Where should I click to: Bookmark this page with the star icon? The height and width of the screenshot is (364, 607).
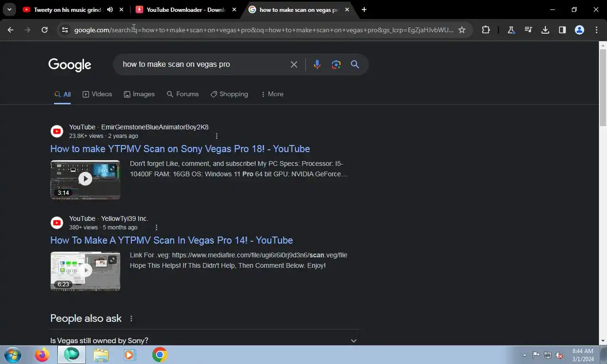pyautogui.click(x=462, y=30)
